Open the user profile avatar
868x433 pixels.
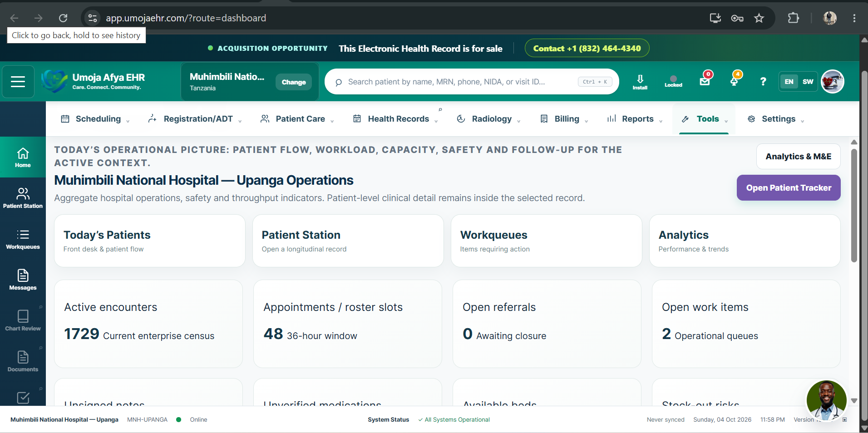coord(833,82)
